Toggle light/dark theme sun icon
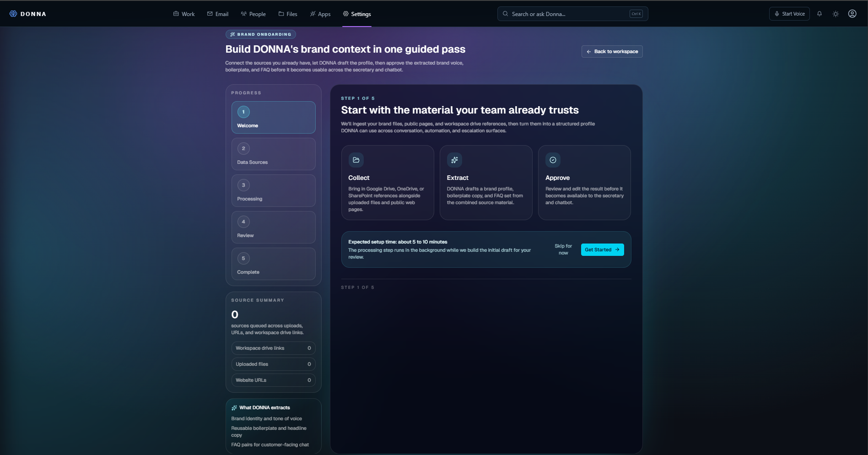The height and width of the screenshot is (455, 868). pyautogui.click(x=836, y=14)
